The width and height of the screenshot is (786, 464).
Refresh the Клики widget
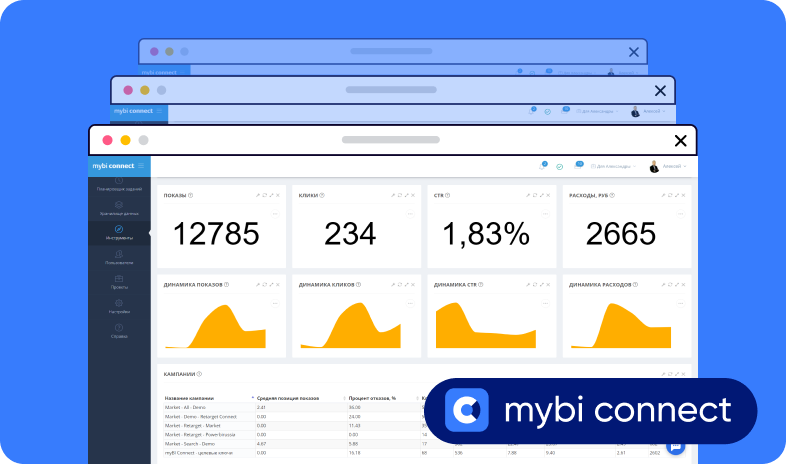[400, 195]
